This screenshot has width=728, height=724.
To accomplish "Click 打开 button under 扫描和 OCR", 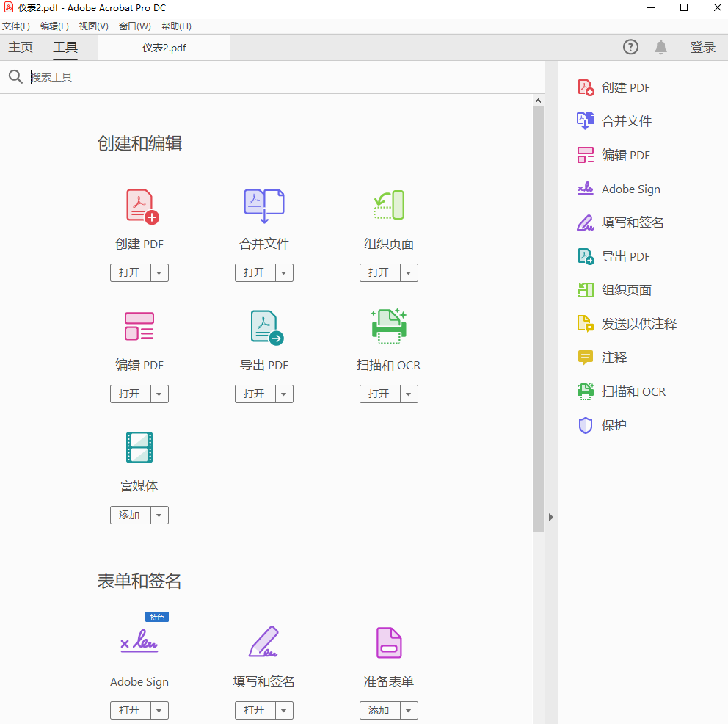I will [380, 394].
